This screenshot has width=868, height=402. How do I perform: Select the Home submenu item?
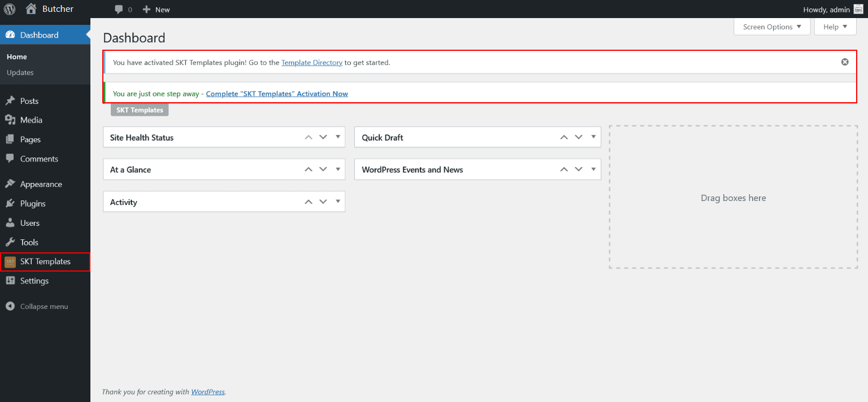17,57
